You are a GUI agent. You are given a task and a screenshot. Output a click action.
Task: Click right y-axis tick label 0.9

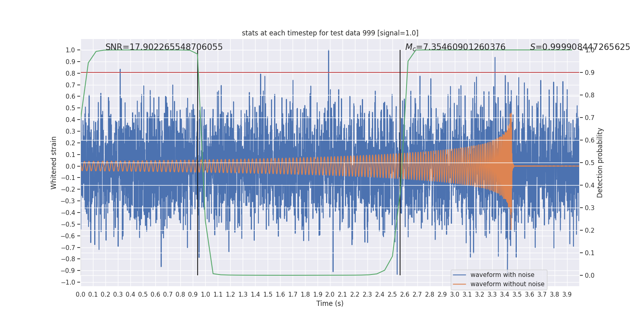tap(590, 72)
